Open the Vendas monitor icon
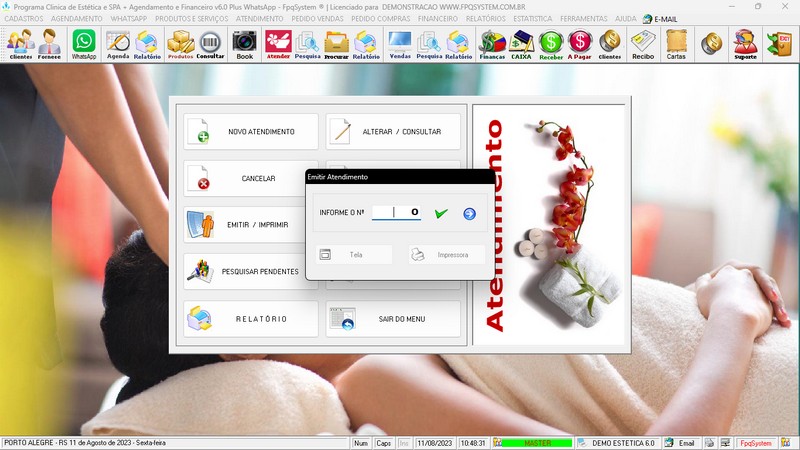This screenshot has width=800, height=450. click(x=400, y=44)
